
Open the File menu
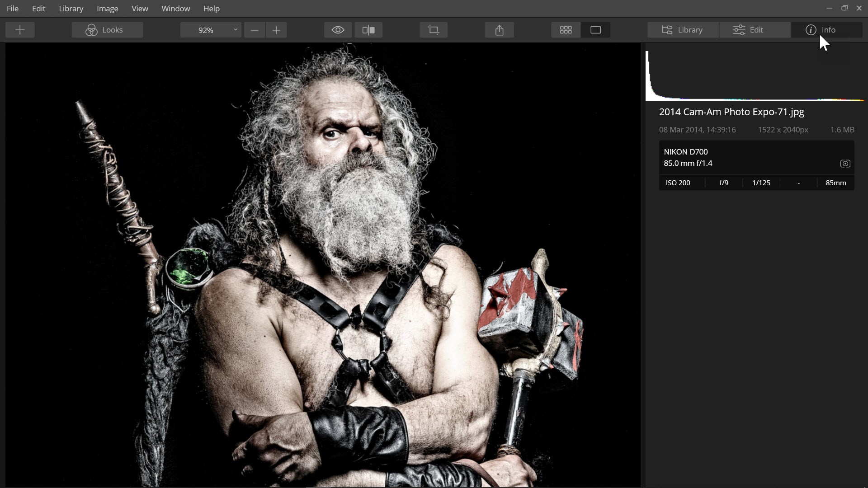pyautogui.click(x=13, y=9)
